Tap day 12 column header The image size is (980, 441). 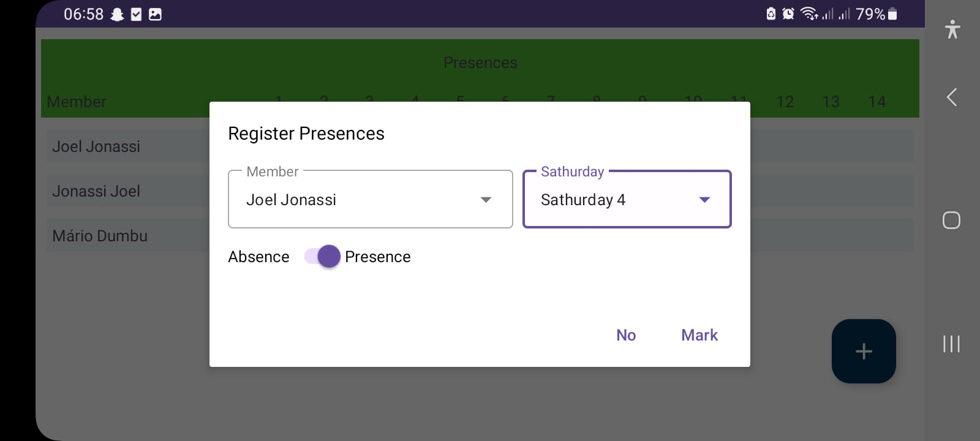click(785, 102)
